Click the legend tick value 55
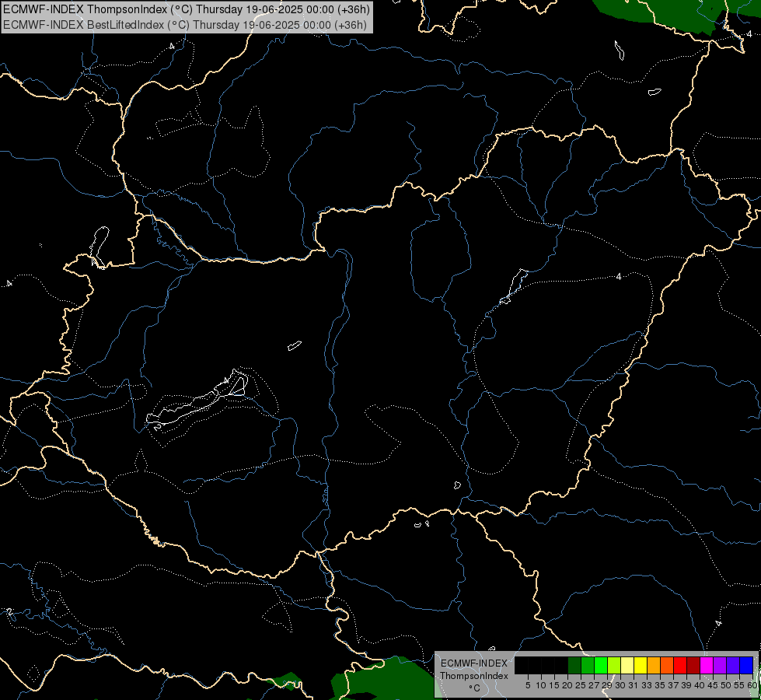761x700 pixels. [739, 685]
